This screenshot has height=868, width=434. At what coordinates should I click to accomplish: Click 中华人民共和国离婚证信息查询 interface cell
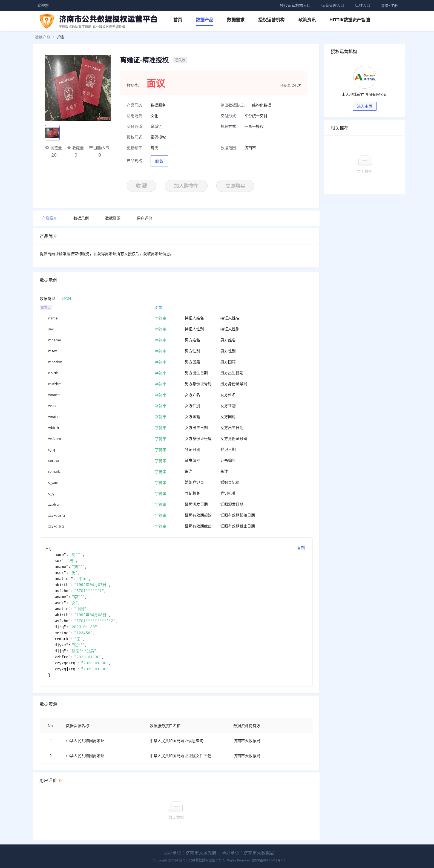176,741
